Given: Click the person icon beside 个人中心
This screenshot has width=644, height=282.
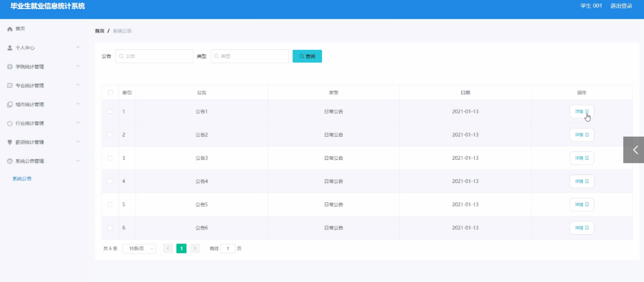Looking at the screenshot, I should 10,48.
